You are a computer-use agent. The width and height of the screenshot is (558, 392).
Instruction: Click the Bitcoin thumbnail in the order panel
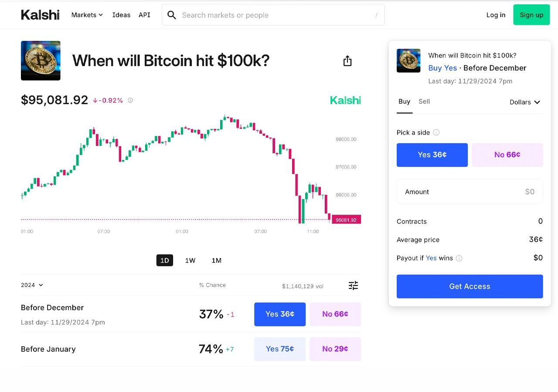pyautogui.click(x=408, y=61)
